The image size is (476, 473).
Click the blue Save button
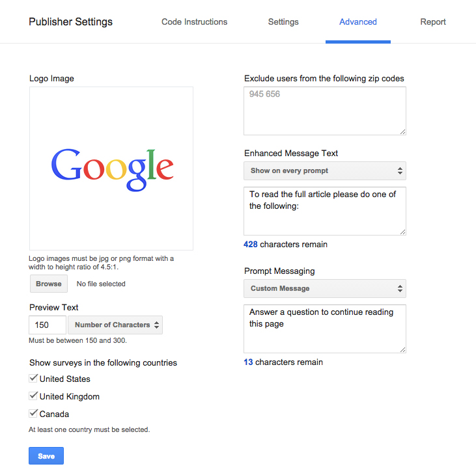click(x=46, y=455)
